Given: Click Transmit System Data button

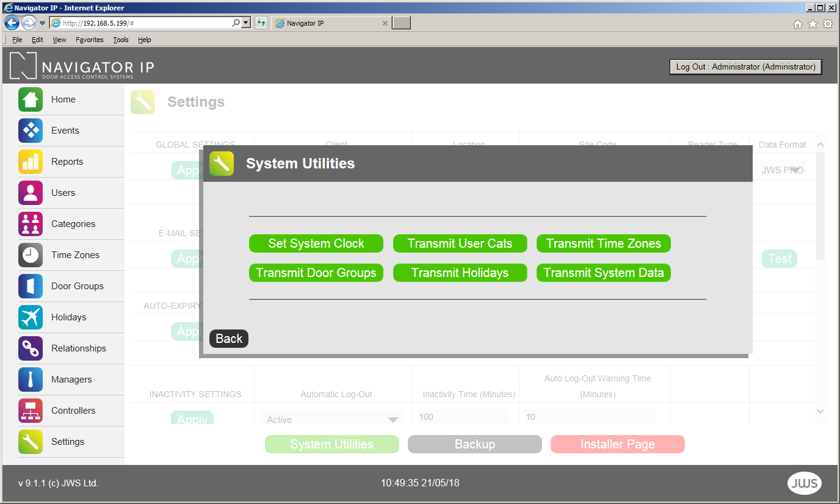Looking at the screenshot, I should (604, 273).
